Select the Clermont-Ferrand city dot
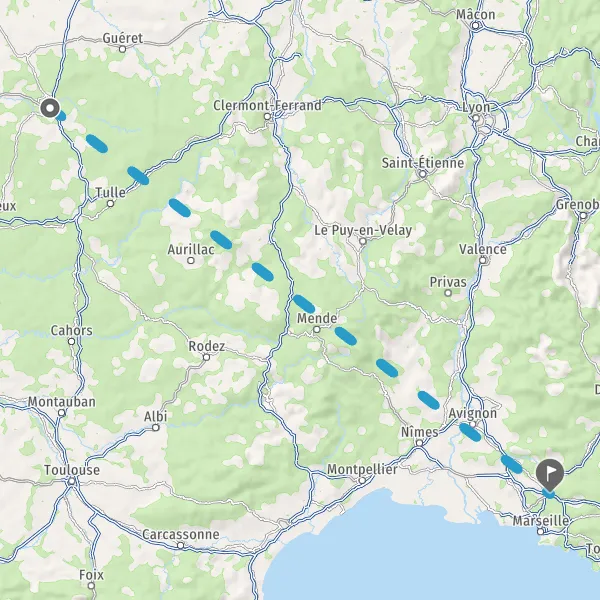This screenshot has width=600, height=600. pos(267,117)
